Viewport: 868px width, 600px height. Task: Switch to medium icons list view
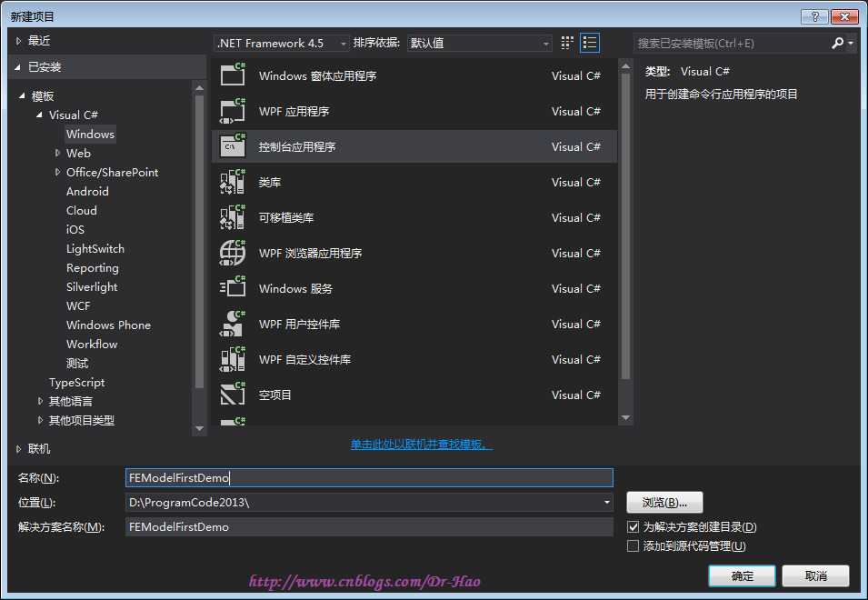pyautogui.click(x=590, y=43)
